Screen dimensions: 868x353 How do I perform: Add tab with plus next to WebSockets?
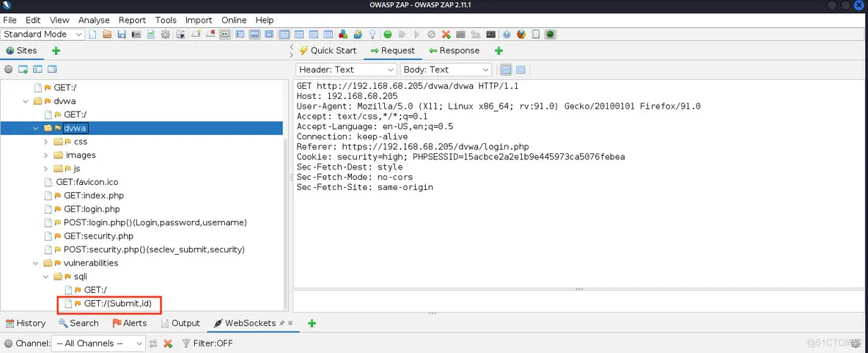click(312, 323)
